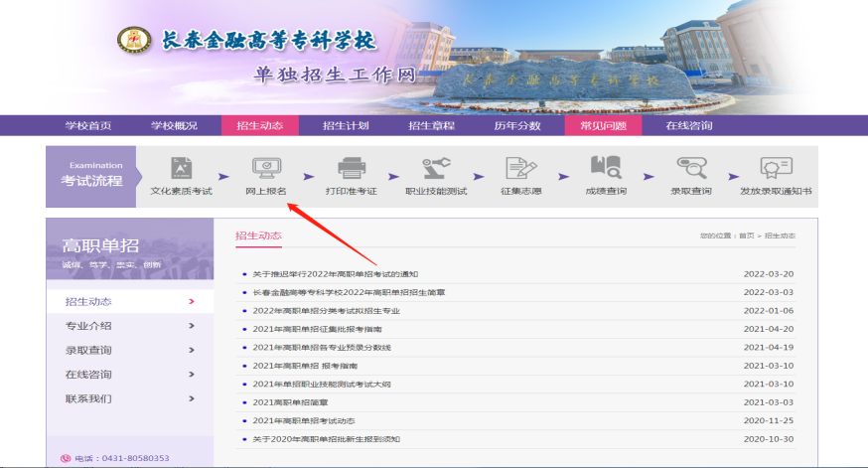Image resolution: width=868 pixels, height=468 pixels.
Task: Open 2022年高职单招分类考试拟招生专业
Action: tap(326, 311)
